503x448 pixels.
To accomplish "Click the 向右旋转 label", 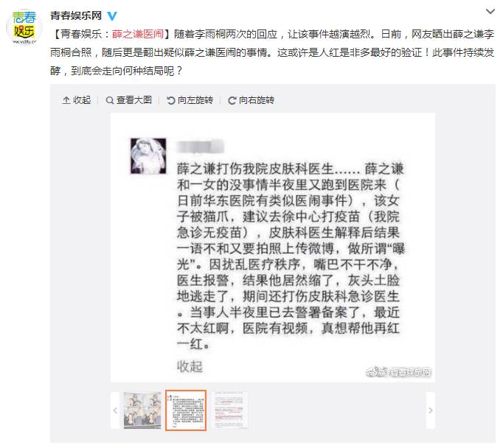I will (x=257, y=100).
